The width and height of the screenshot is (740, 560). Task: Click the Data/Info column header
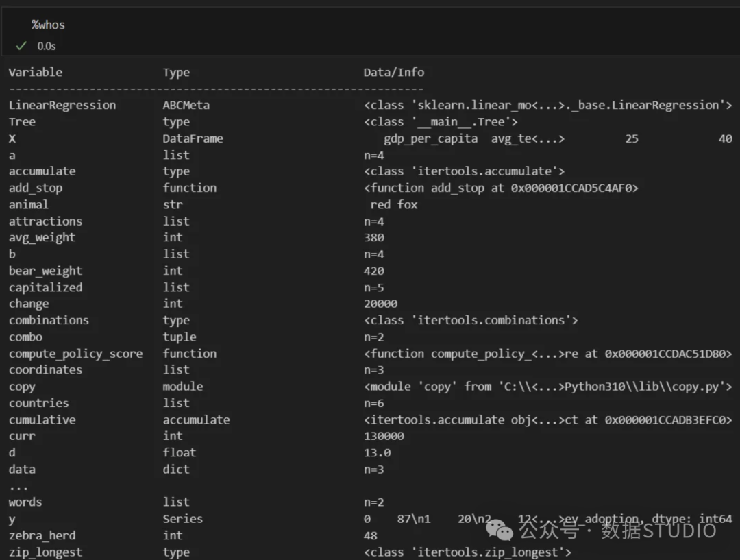pyautogui.click(x=393, y=72)
